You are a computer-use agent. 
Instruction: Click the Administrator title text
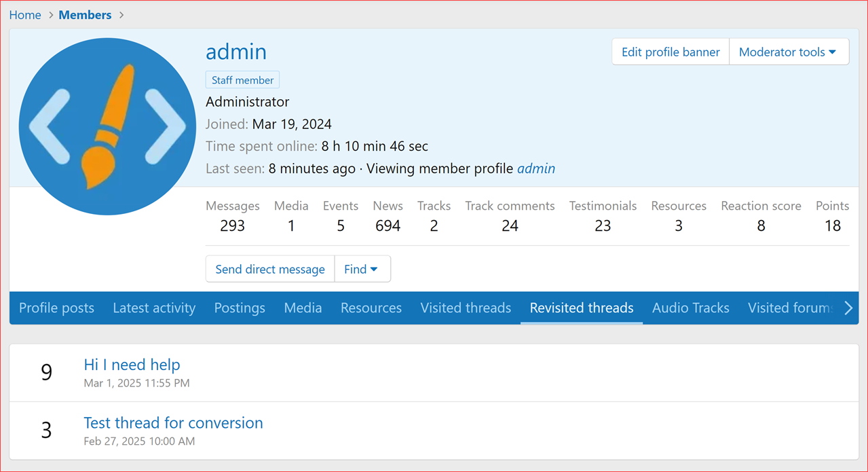point(248,102)
